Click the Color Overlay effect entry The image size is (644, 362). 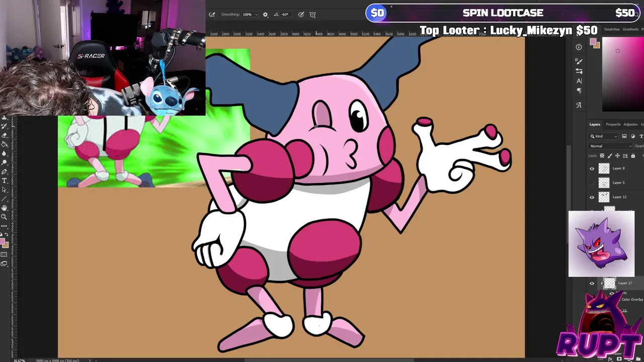tap(632, 300)
